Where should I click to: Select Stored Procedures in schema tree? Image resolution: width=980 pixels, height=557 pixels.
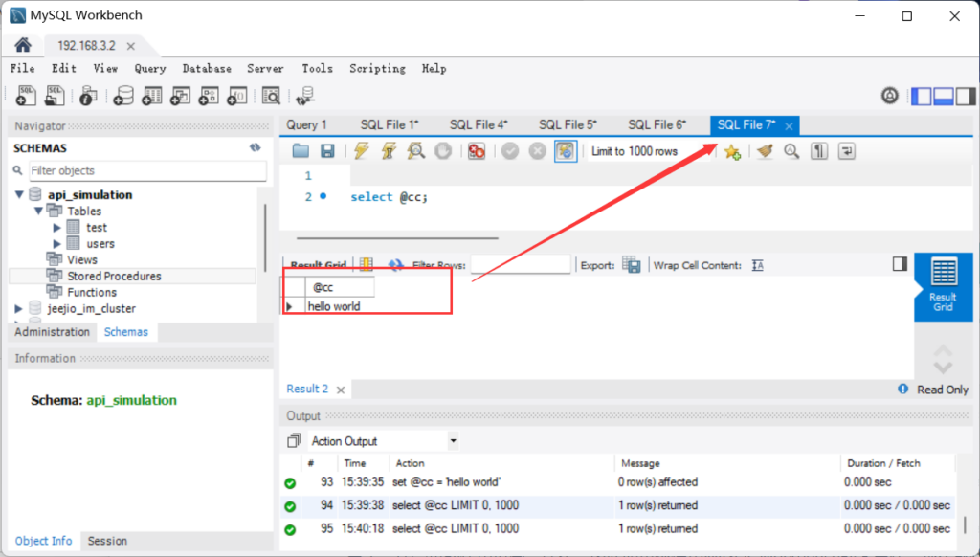pyautogui.click(x=114, y=276)
